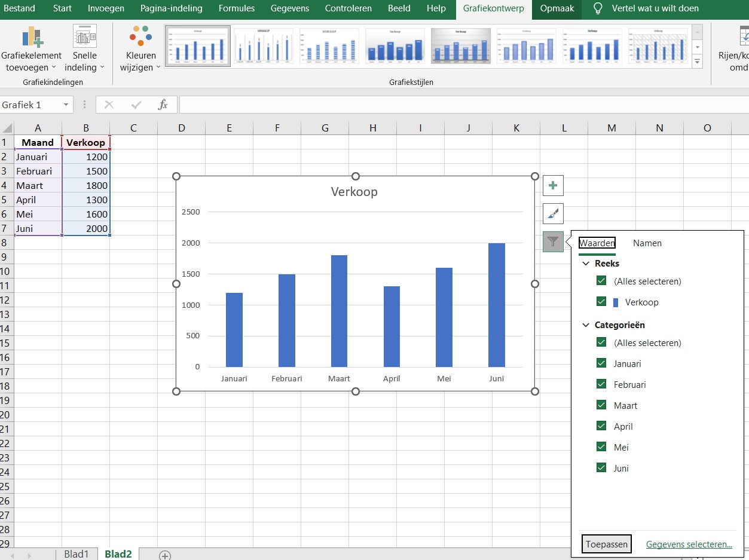Click the brush icon next to the chart
The width and height of the screenshot is (749, 560).
coord(552,213)
